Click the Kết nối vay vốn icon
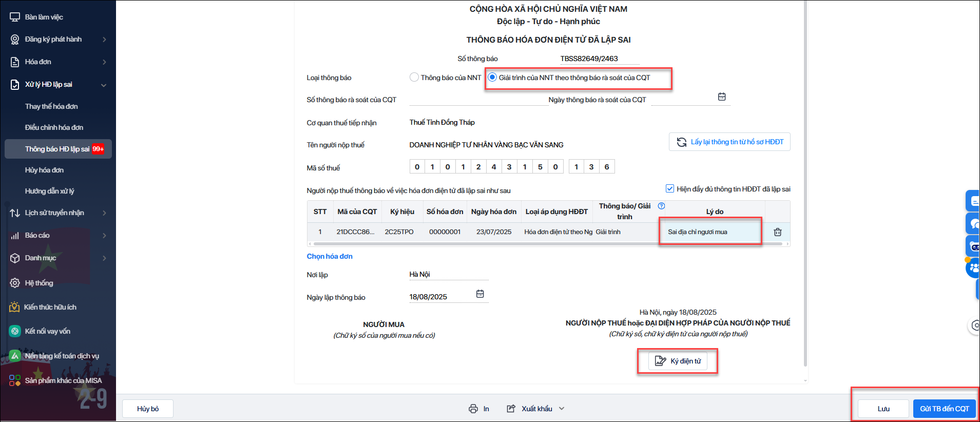The image size is (980, 422). pos(15,331)
